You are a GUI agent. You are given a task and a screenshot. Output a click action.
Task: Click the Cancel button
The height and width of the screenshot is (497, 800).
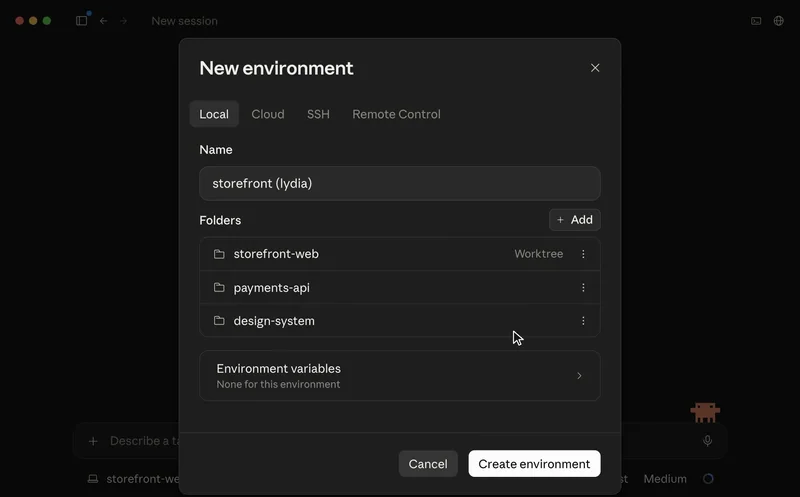(428, 464)
